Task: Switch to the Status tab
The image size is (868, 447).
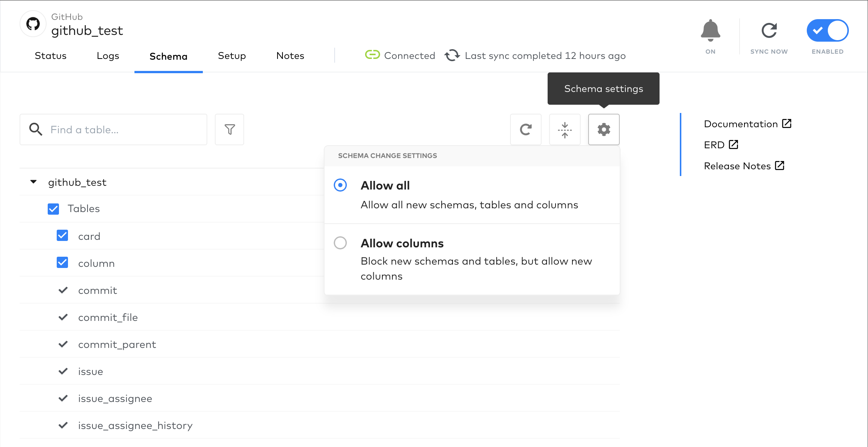Action: click(x=50, y=55)
